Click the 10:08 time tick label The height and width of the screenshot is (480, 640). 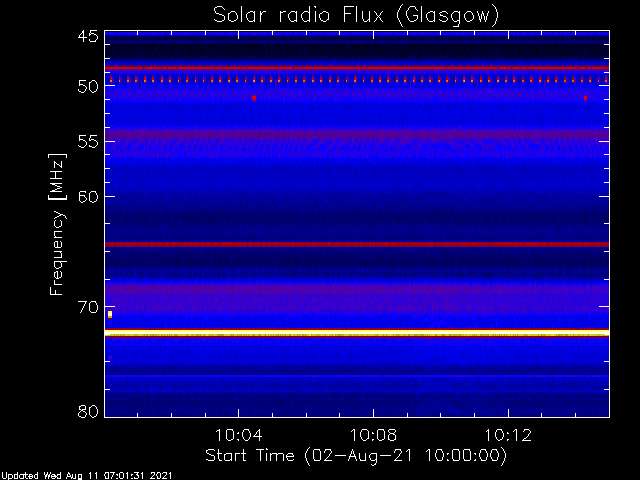click(x=373, y=435)
